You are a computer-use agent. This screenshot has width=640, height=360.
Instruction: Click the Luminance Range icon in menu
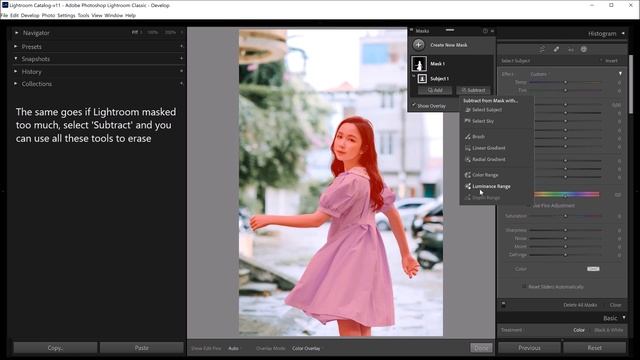[467, 186]
